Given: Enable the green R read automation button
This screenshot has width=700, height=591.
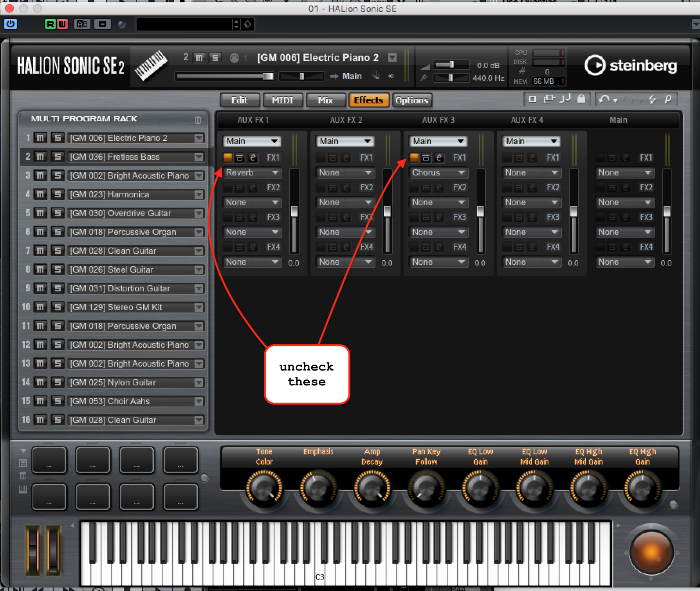Looking at the screenshot, I should (x=50, y=24).
